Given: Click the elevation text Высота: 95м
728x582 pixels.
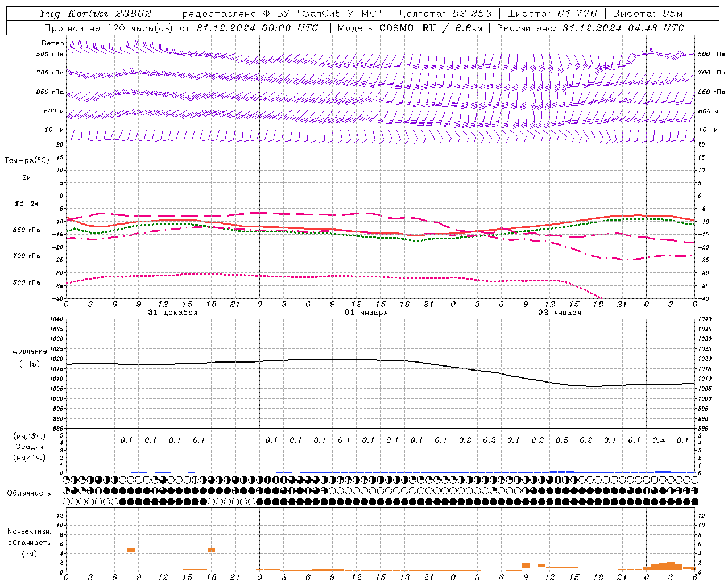Looking at the screenshot, I should point(647,14).
